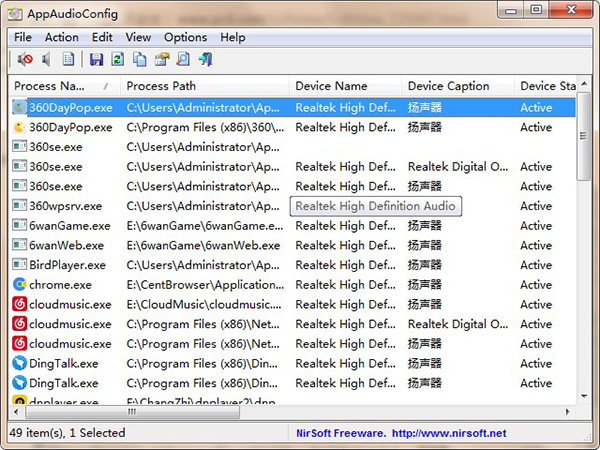The height and width of the screenshot is (450, 600).
Task: Click icon of 360DayPop.exe in Program Files
Action: tap(20, 127)
